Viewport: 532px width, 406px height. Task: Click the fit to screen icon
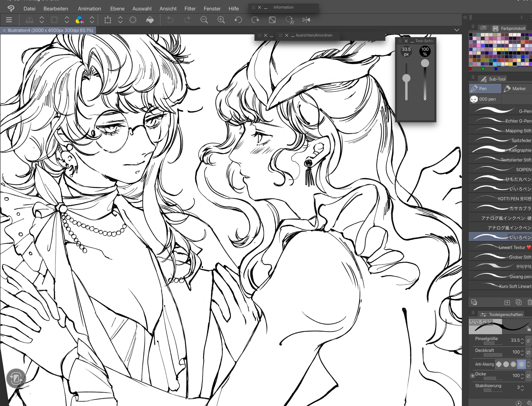272,20
